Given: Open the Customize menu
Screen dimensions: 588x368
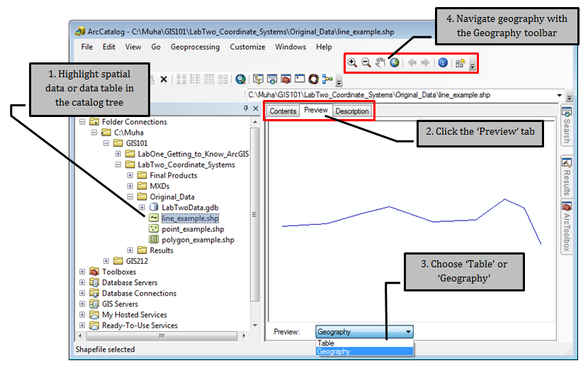Looking at the screenshot, I should click(x=247, y=47).
